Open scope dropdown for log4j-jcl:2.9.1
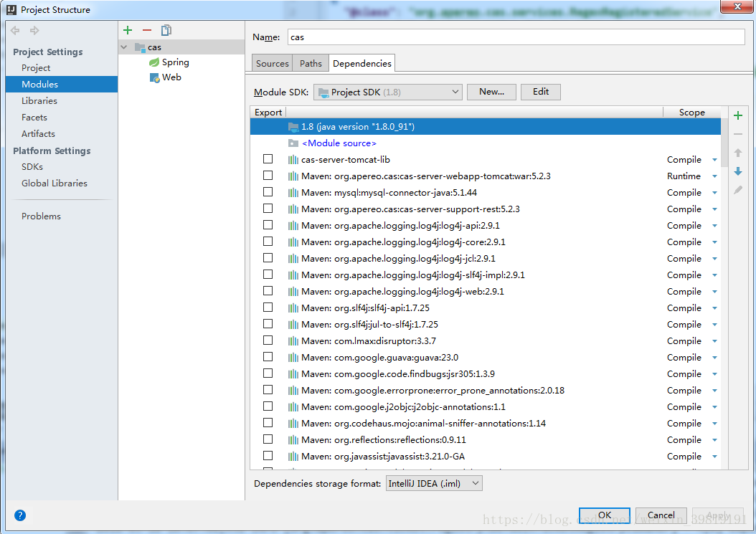 [714, 259]
